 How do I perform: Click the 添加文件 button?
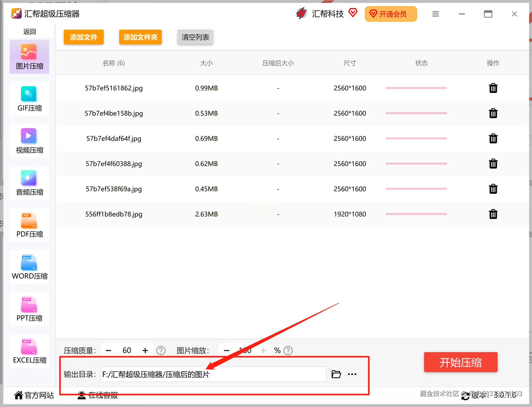coord(84,37)
